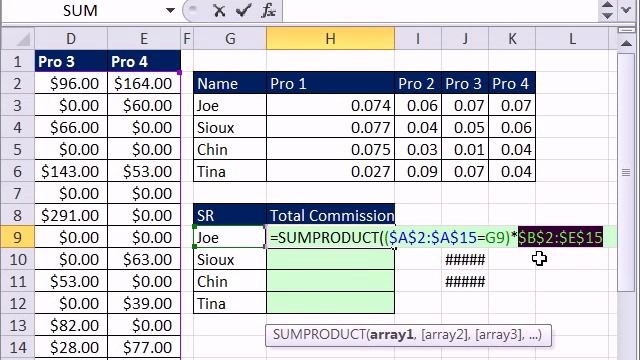Click green commission cell next to Sioux
This screenshot has height=360, width=640.
[x=331, y=259]
